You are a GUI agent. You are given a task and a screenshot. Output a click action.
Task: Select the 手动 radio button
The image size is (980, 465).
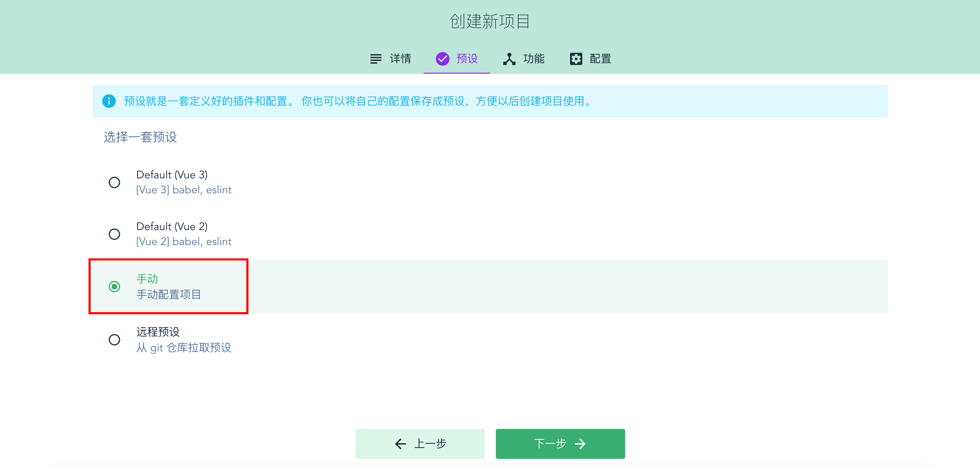(x=114, y=286)
